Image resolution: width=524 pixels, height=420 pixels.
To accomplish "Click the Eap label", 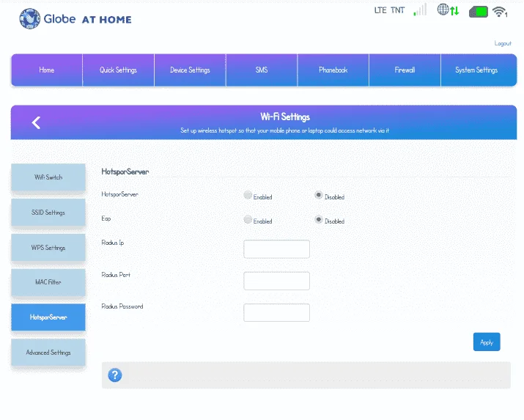I will [106, 218].
